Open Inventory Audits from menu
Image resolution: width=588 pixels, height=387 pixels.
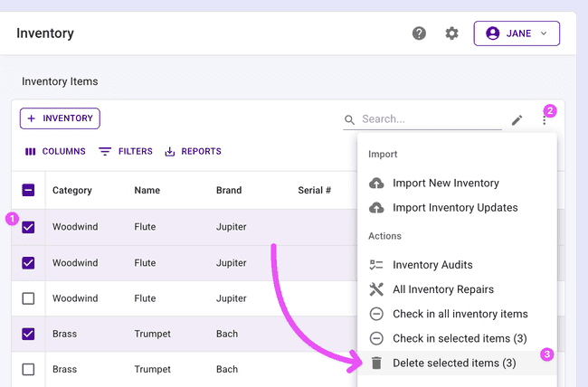click(x=457, y=265)
